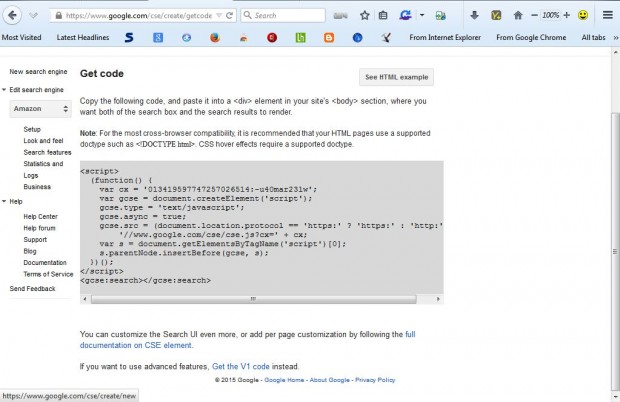Open the Firefox bookmark icon
The width and height of the screenshot is (620, 402).
(215, 38)
